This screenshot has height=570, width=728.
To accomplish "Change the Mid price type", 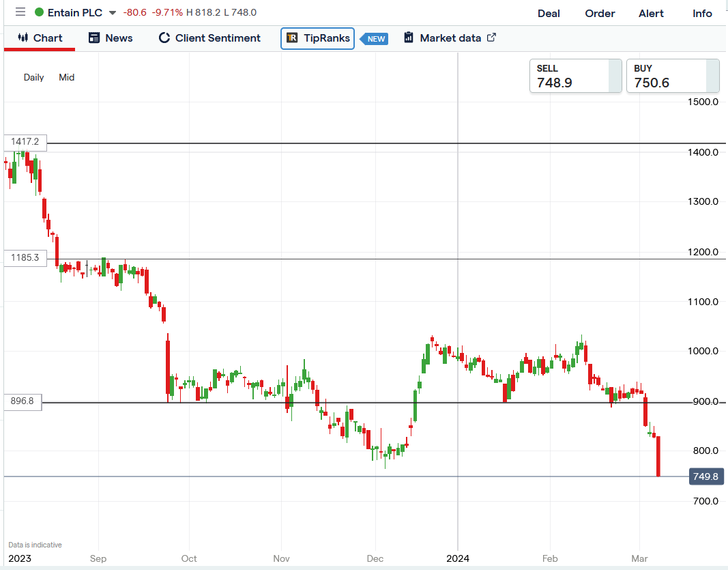I will click(66, 77).
